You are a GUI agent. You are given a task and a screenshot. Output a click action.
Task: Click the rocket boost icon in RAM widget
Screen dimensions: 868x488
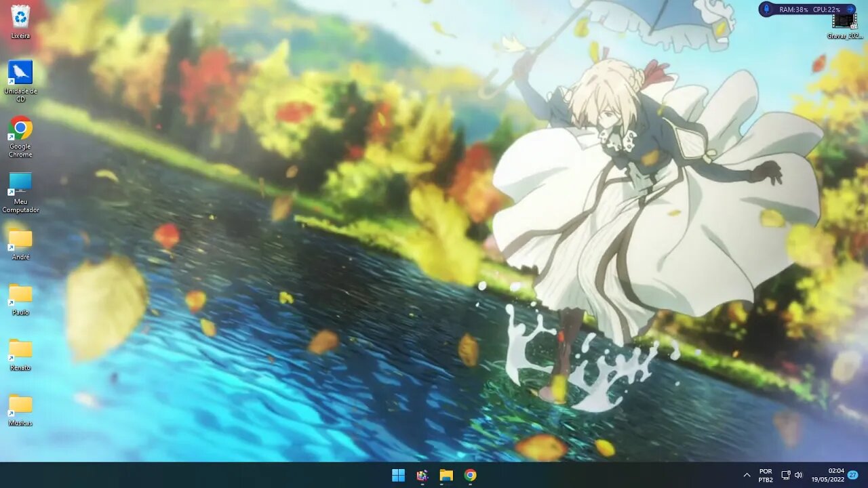click(768, 9)
